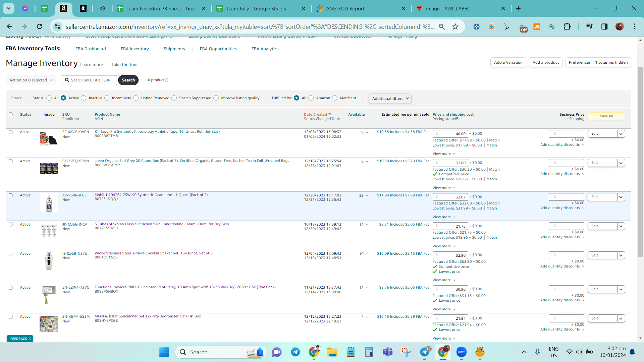Select the Inactive status filter
This screenshot has height=362, width=644.
[84, 98]
